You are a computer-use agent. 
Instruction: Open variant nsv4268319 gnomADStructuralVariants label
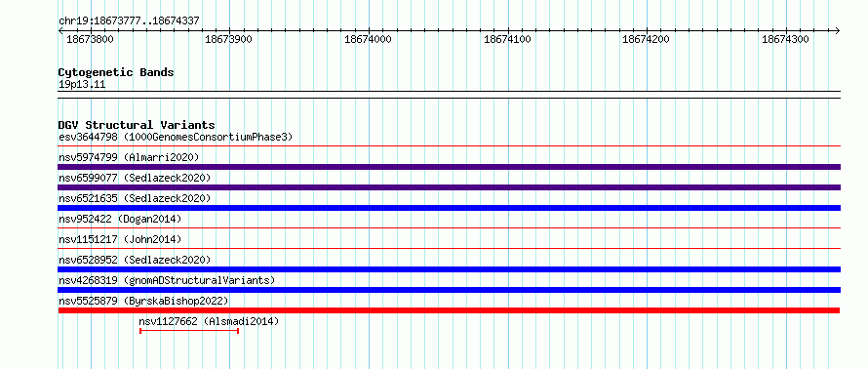pyautogui.click(x=167, y=280)
